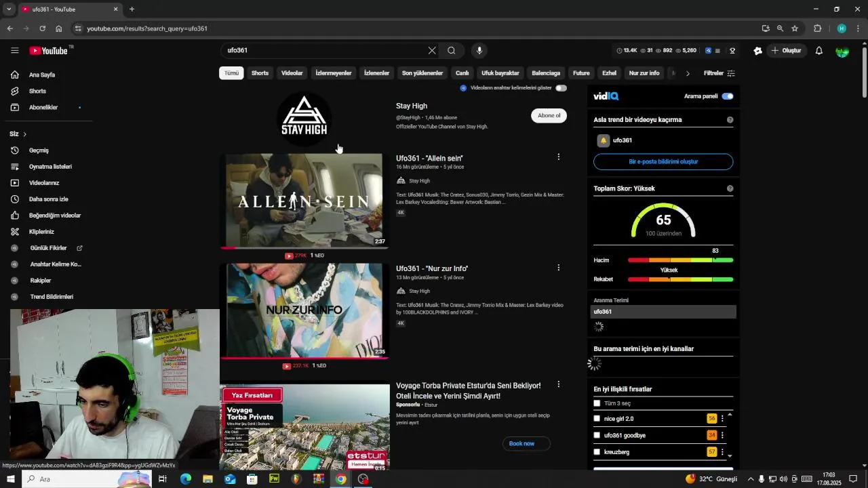
Task: Open the Filtreler search filters
Action: tap(719, 73)
